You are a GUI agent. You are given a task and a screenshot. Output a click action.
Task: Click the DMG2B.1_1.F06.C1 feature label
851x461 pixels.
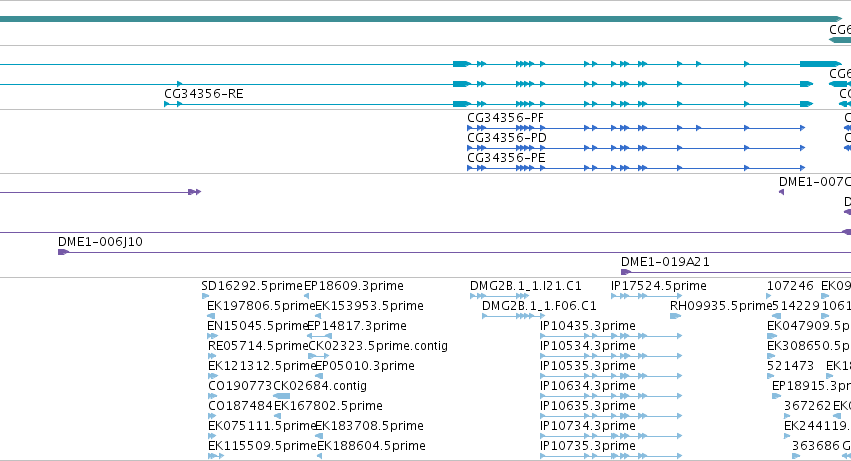click(x=539, y=306)
